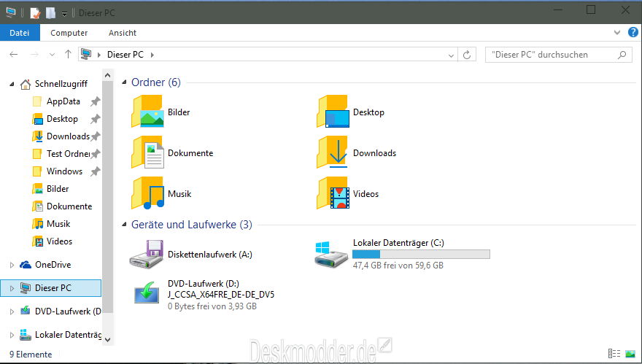Select Dokumente in the navigation sidebar
Screen dimensions: 642x364
tap(69, 206)
